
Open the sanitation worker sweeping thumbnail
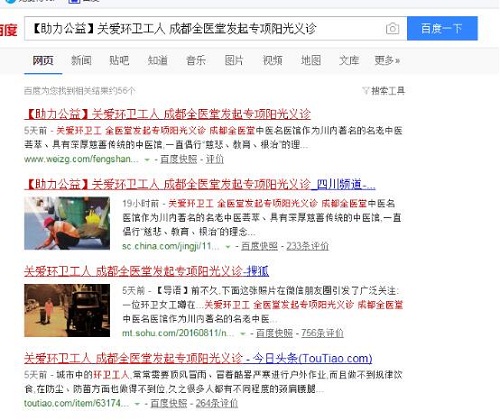coord(67,223)
